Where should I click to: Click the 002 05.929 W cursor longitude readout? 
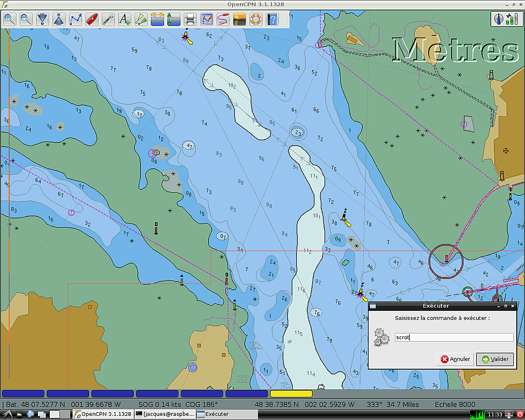click(330, 405)
